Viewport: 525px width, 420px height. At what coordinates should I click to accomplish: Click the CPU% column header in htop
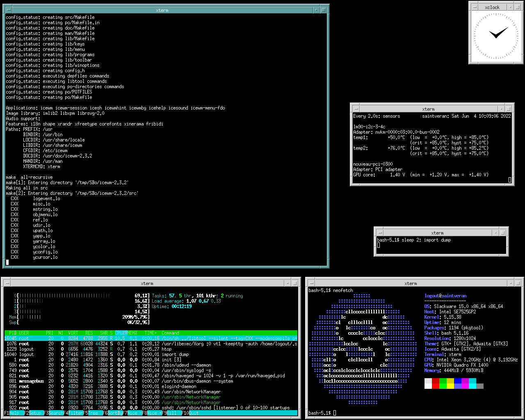[x=121, y=333]
